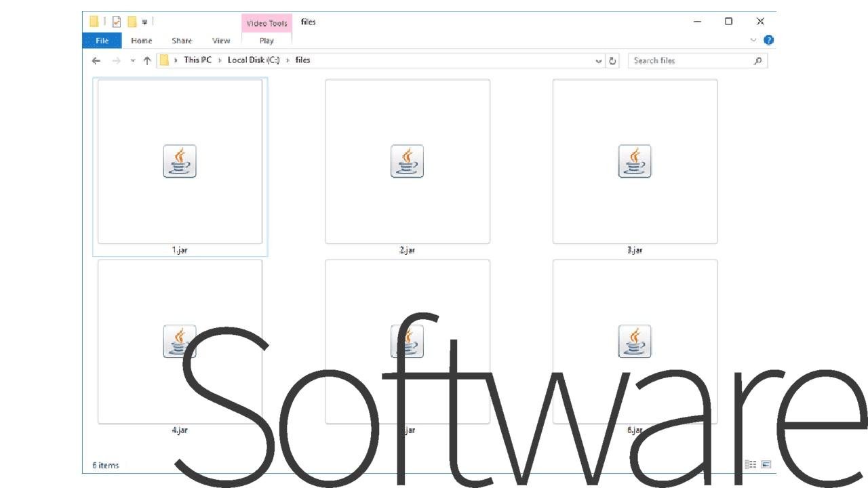Viewport: 868px width, 488px height.
Task: Go up one folder level
Action: (147, 60)
